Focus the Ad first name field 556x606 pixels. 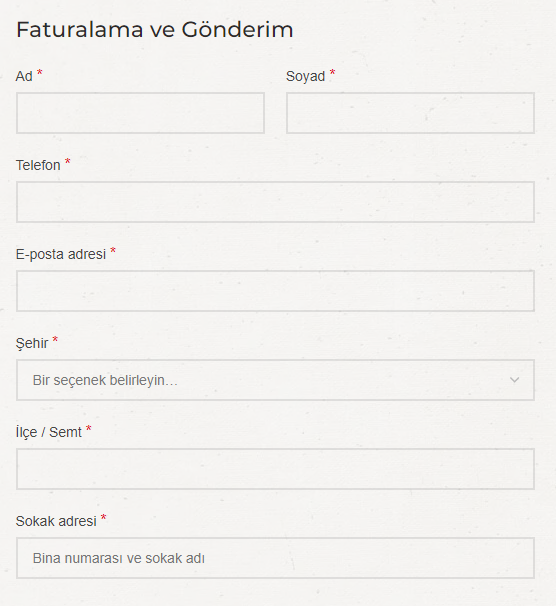click(140, 113)
